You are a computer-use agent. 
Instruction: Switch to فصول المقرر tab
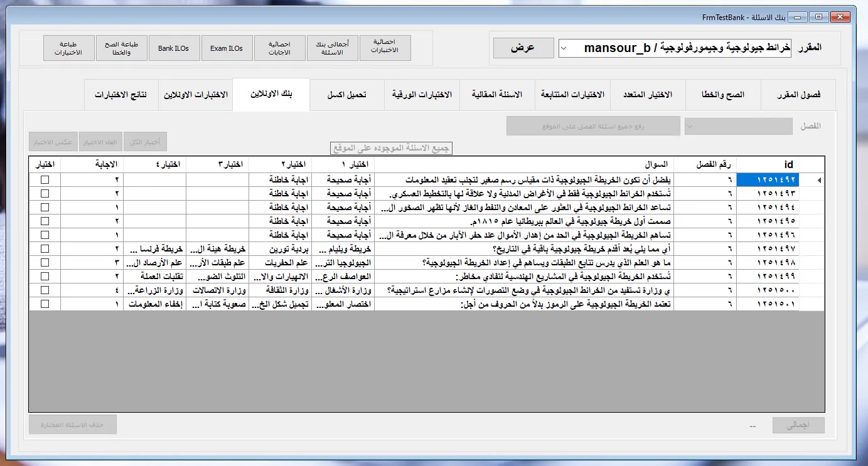pos(798,95)
